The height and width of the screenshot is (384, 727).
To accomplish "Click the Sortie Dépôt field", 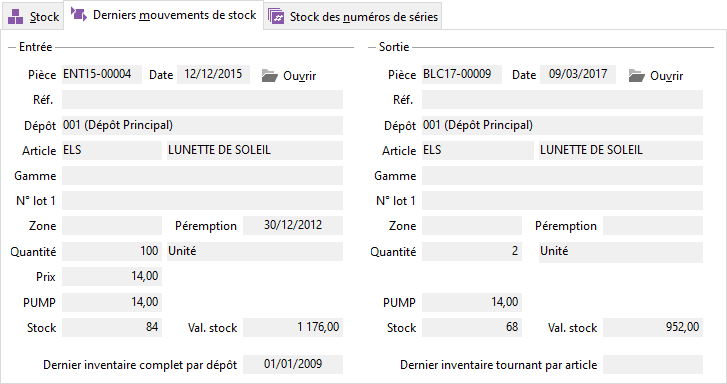I will tap(562, 125).
